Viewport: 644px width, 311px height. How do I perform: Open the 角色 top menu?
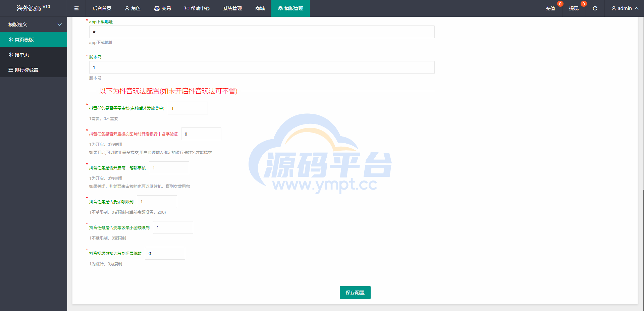tap(132, 8)
